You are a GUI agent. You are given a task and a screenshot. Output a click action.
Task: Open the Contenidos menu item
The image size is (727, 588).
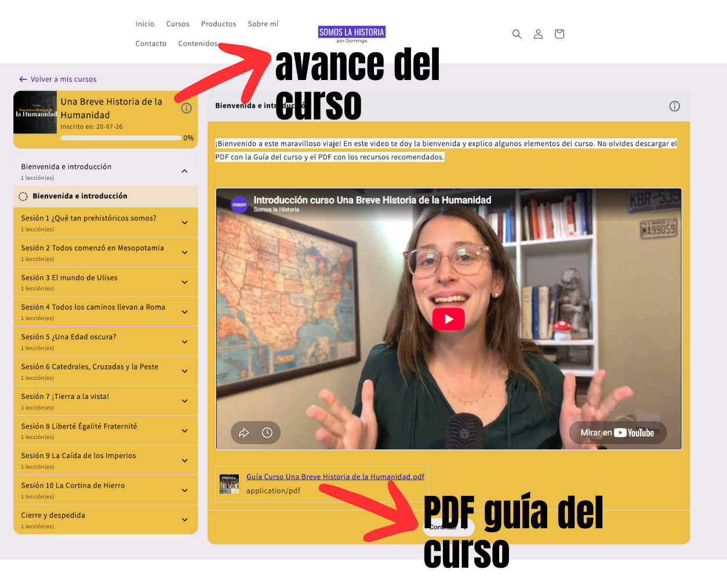[x=198, y=43]
